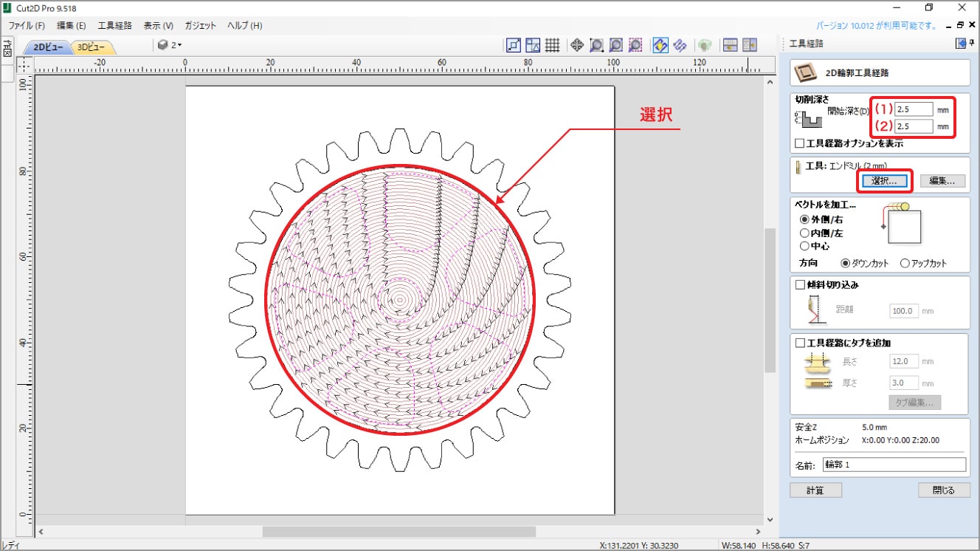Click the pan view icon

577,45
